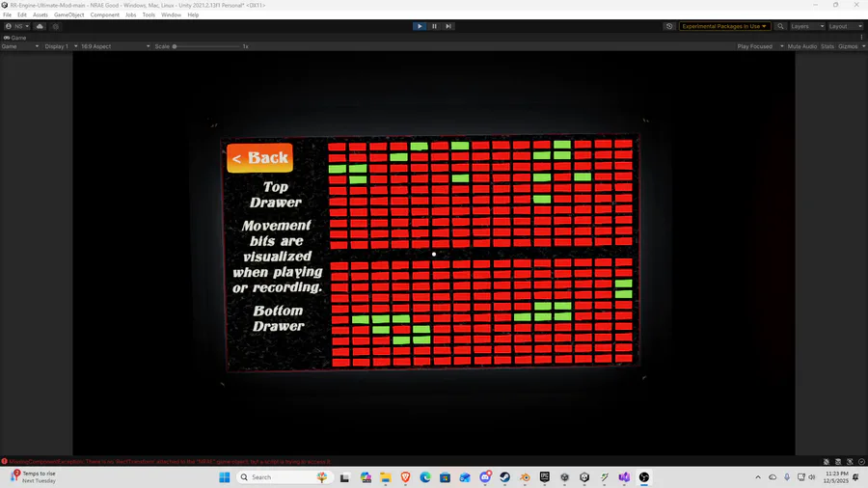Click the volume speaker tray icon
Viewport: 868px width, 488px height.
pos(812,477)
